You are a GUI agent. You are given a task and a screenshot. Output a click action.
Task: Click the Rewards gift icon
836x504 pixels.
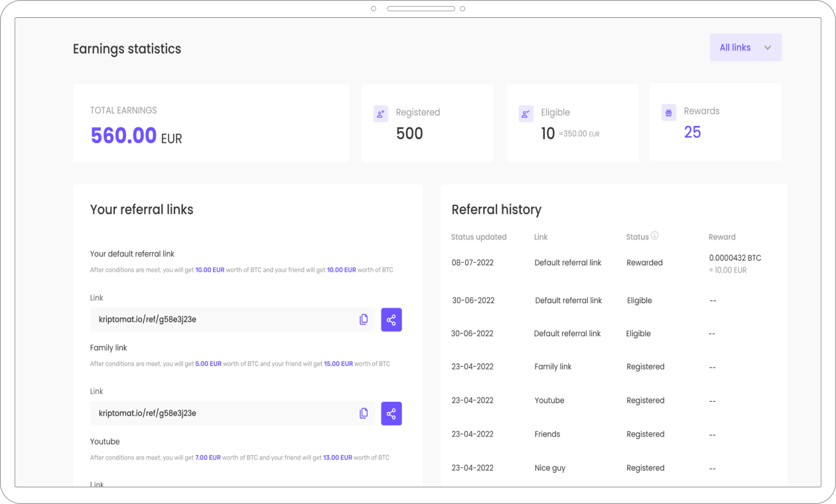[x=669, y=112]
